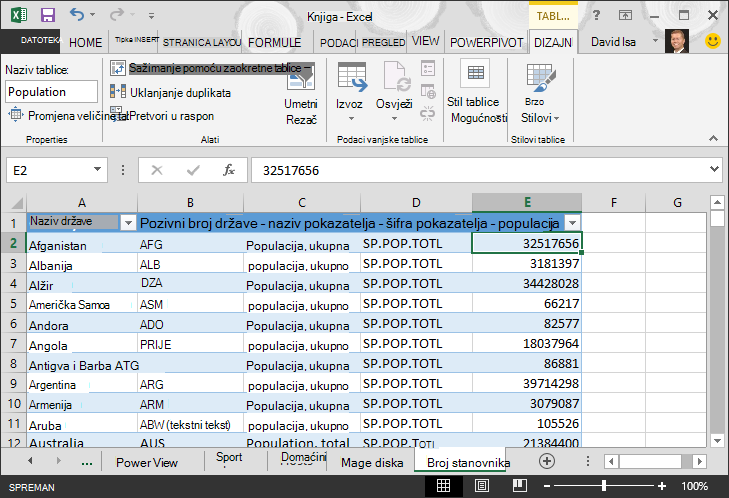Click Sažimanje pomoću zaokretne tablice
Image resolution: width=729 pixels, height=498 pixels.
[212, 68]
